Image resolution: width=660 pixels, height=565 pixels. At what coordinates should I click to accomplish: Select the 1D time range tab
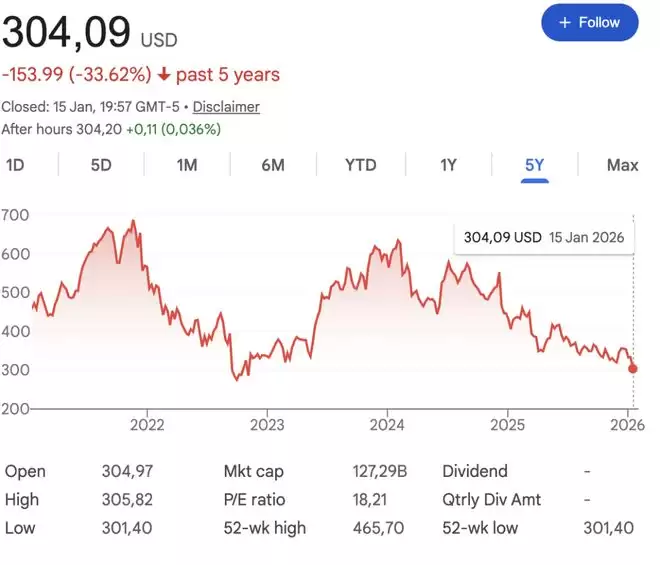(x=15, y=165)
